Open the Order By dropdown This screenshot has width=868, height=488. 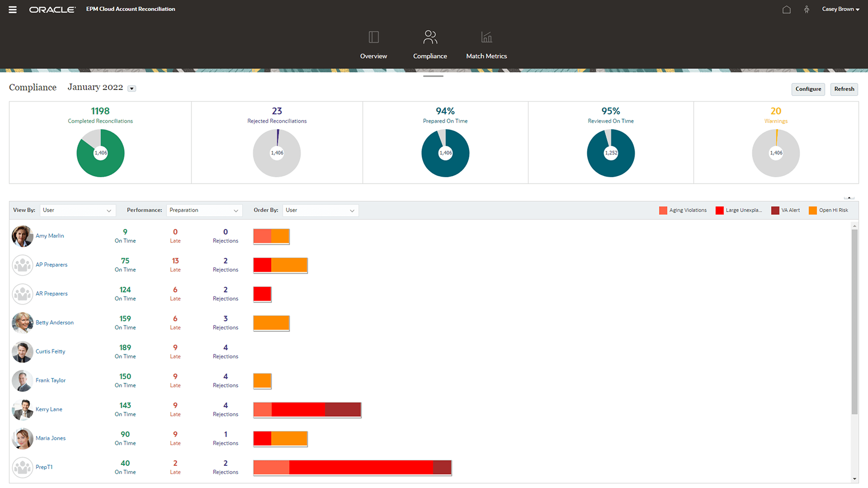click(320, 210)
